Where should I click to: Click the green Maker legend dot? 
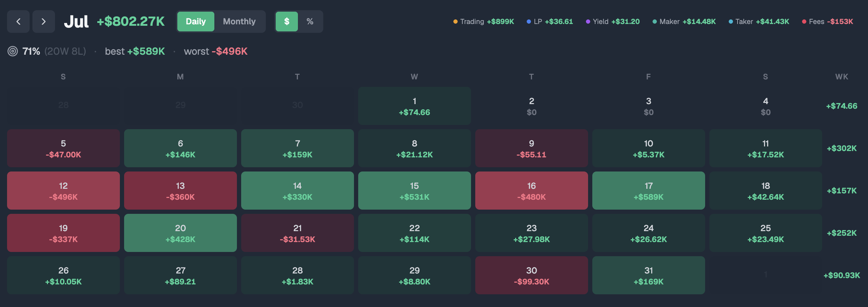coord(654,22)
